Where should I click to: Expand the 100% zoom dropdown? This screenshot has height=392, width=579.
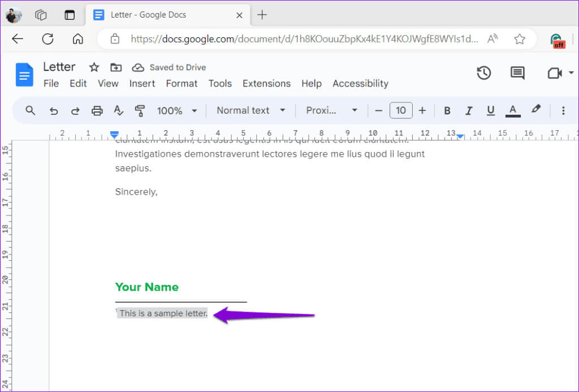pyautogui.click(x=177, y=111)
